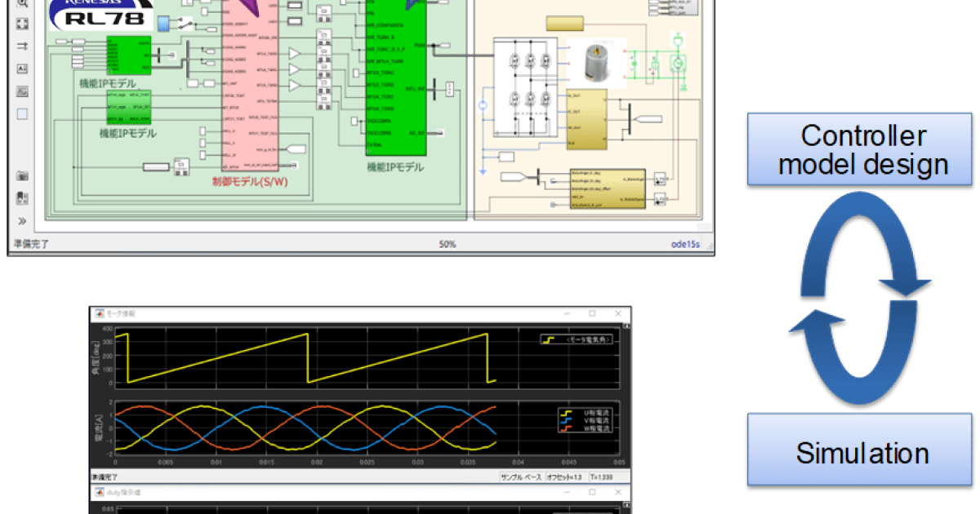Expand the palette with the double-chevron button
The height and width of the screenshot is (514, 980).
(22, 221)
